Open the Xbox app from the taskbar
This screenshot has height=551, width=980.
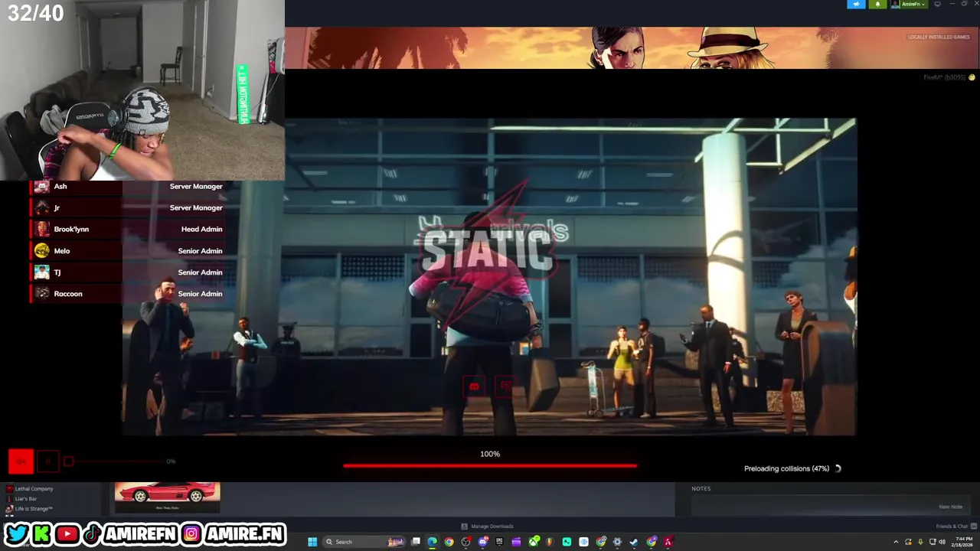coord(534,542)
